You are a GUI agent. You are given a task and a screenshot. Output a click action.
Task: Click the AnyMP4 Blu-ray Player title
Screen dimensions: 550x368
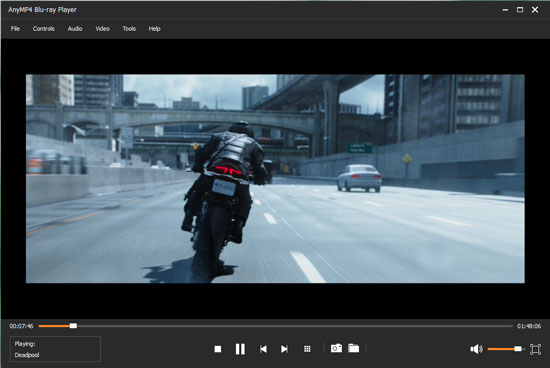42,10
